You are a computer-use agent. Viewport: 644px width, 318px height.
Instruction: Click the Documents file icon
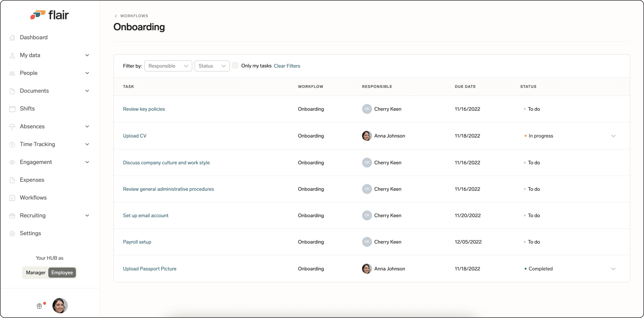12,91
